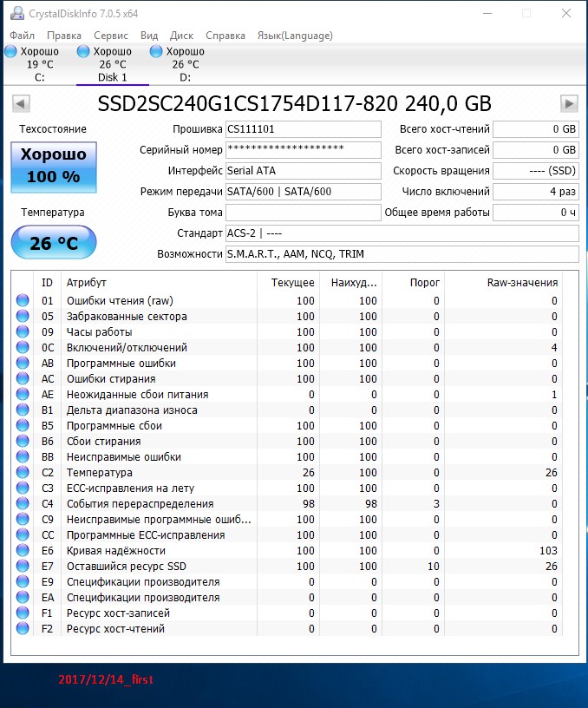Click the Стандарт field ACS-2
This screenshot has height=708, width=588.
point(402,233)
